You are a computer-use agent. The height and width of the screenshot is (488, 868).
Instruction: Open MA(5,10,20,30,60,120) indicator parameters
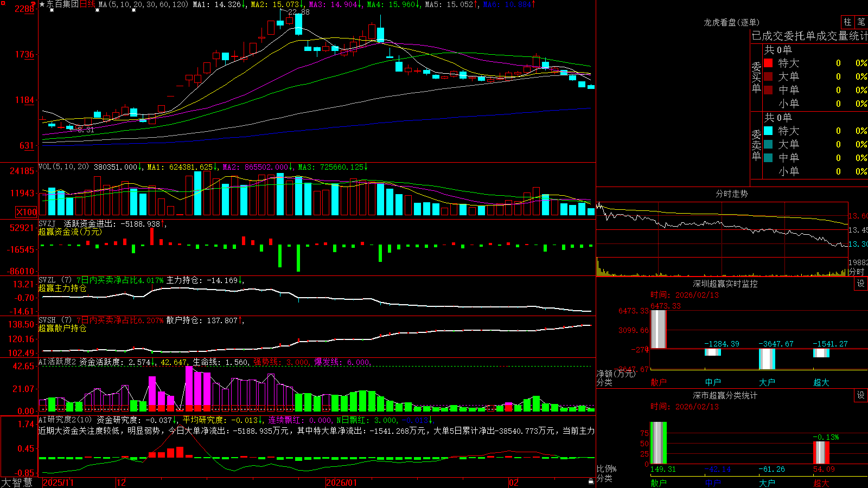143,4
